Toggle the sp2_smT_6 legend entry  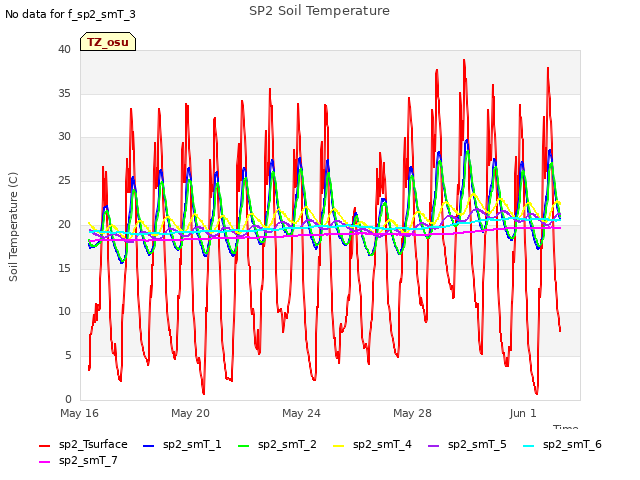[x=562, y=444]
